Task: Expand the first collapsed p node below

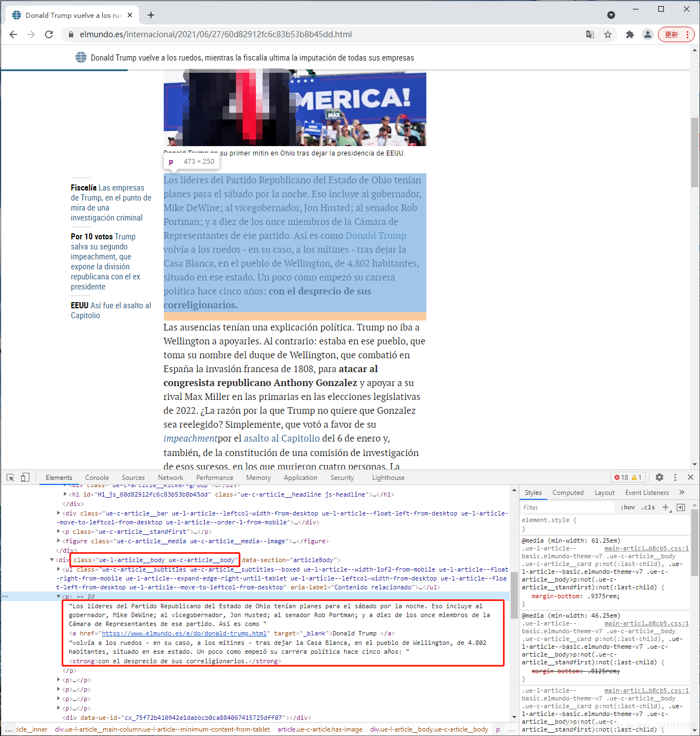Action: point(59,680)
